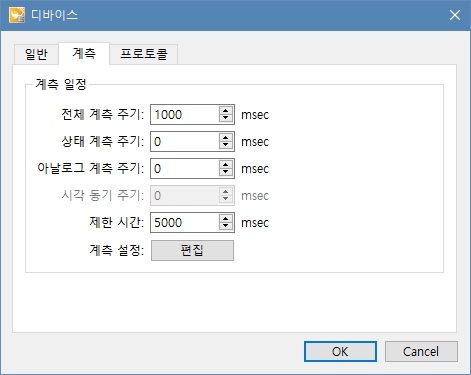Select the 계측 tab
The height and width of the screenshot is (375, 471).
point(84,53)
